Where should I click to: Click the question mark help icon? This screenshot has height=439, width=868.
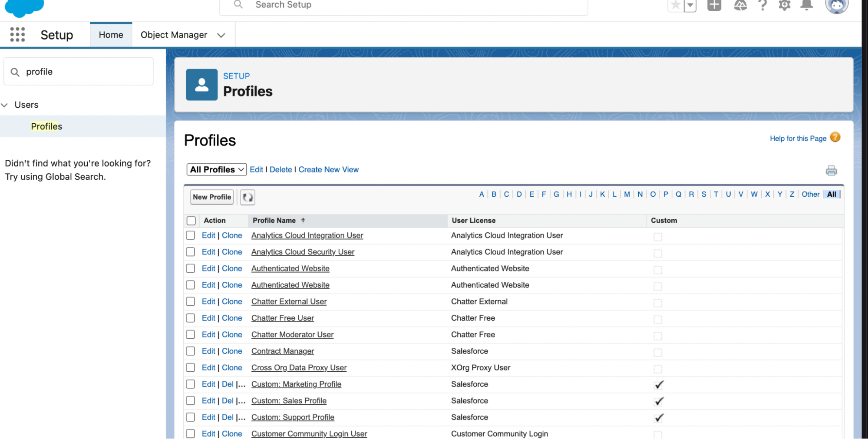(x=762, y=5)
